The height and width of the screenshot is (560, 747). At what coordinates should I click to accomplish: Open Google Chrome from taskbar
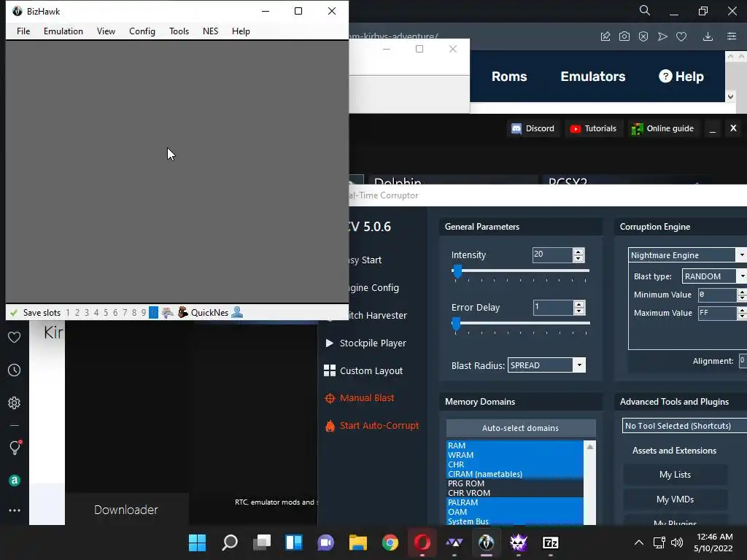(x=390, y=542)
